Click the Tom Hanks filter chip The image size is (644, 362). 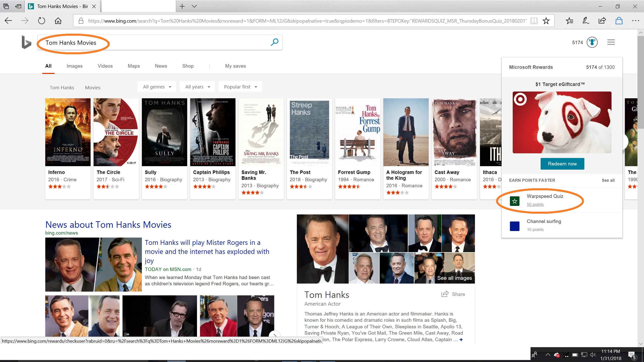pyautogui.click(x=62, y=87)
